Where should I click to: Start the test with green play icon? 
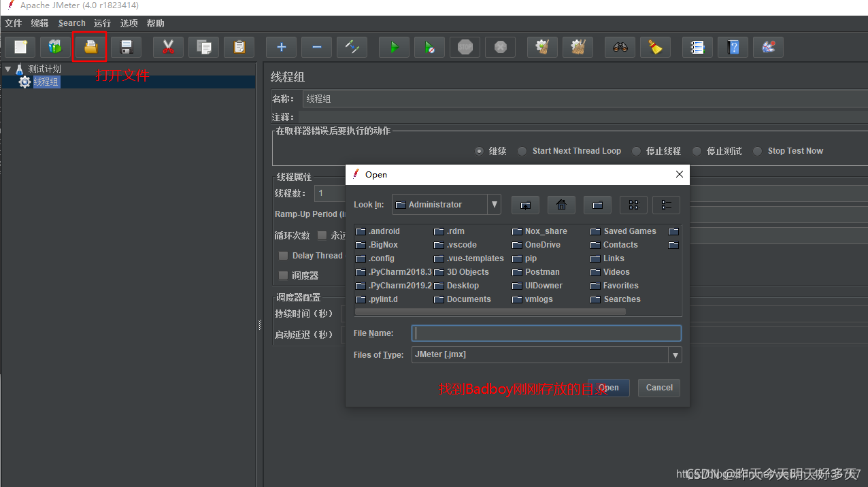coord(394,47)
